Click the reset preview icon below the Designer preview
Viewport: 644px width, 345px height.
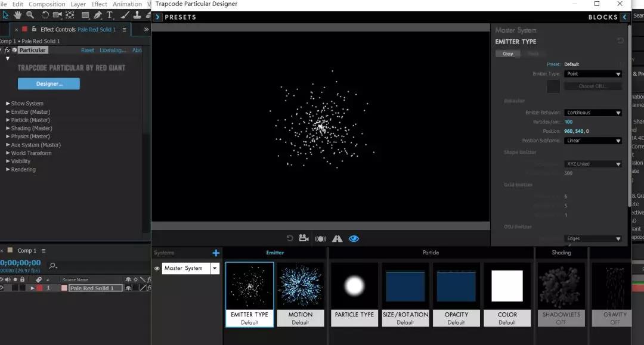[x=290, y=238]
